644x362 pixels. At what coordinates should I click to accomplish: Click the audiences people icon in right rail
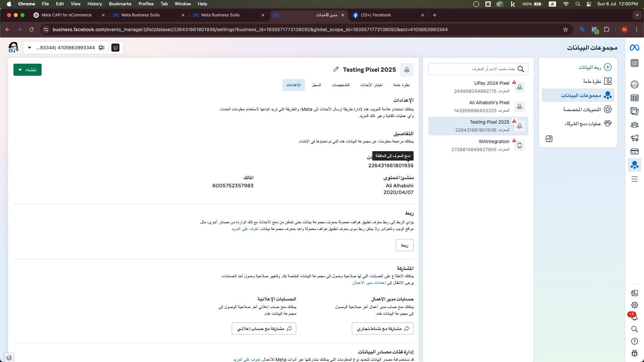coord(634,125)
